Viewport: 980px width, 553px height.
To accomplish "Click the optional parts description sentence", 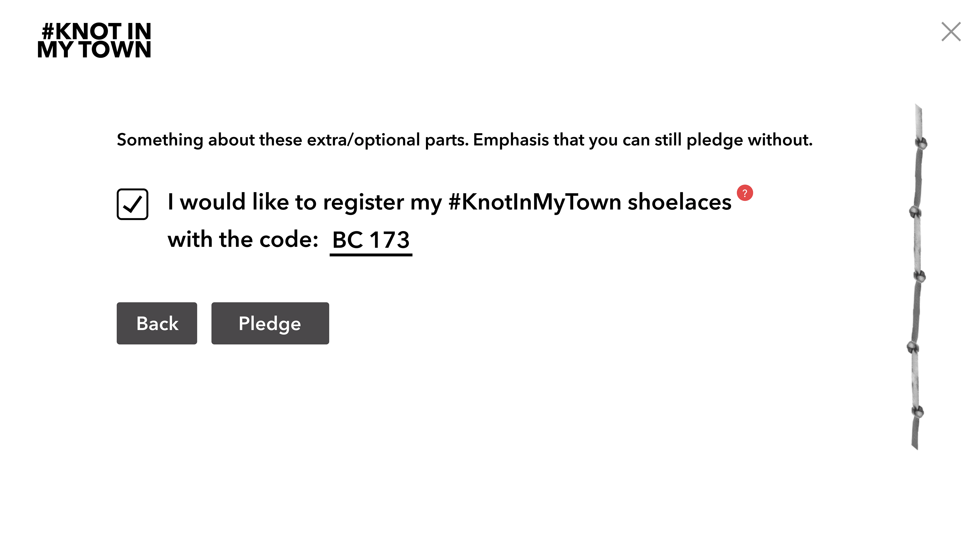I will (464, 140).
